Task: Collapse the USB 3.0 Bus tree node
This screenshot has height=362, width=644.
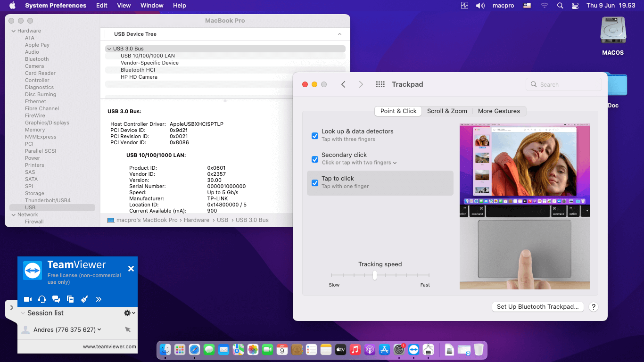Action: pos(109,49)
